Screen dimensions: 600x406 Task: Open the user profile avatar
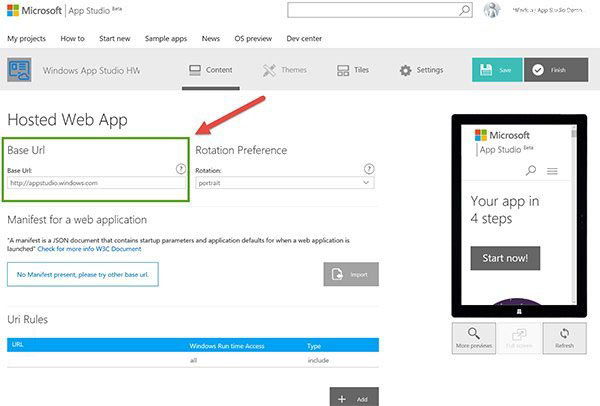point(492,10)
